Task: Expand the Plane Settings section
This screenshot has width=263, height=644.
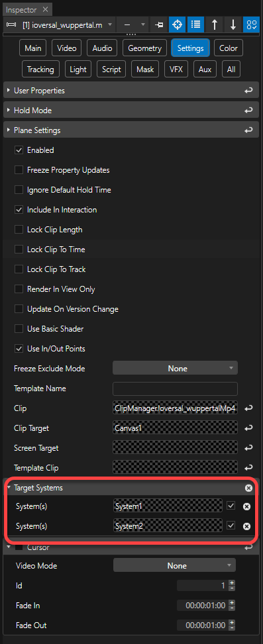Action: coord(9,130)
